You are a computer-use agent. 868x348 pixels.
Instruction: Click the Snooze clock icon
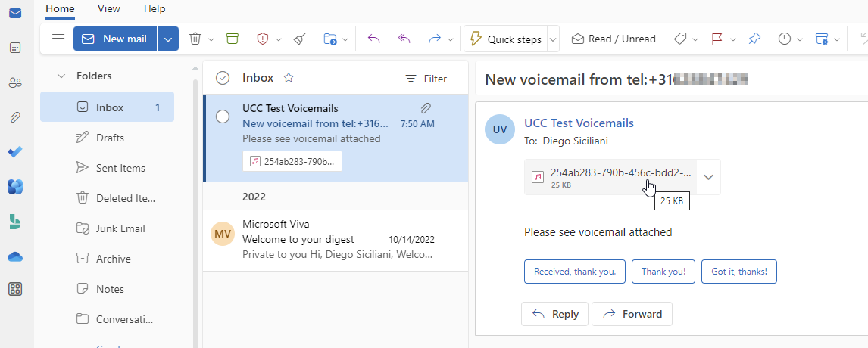click(x=785, y=39)
